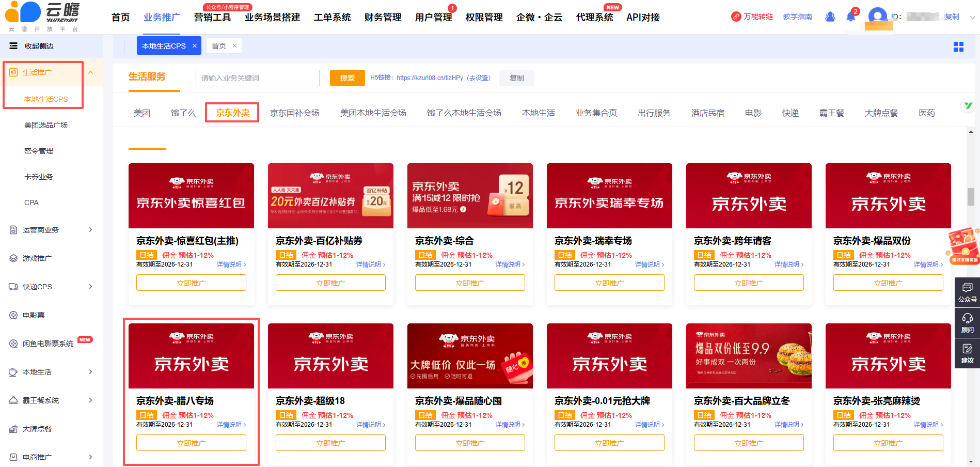Image resolution: width=980 pixels, height=467 pixels.
Task: Click the grid layout icon
Action: coord(958,47)
